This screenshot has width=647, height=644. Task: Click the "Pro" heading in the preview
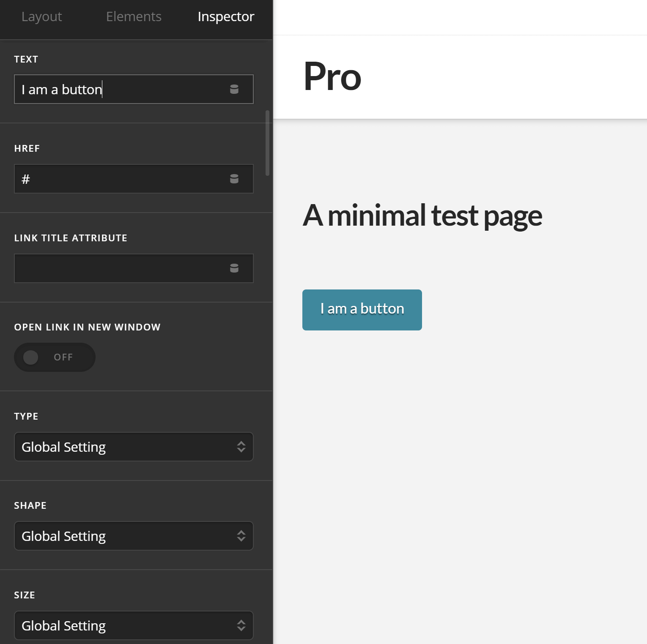coord(332,77)
